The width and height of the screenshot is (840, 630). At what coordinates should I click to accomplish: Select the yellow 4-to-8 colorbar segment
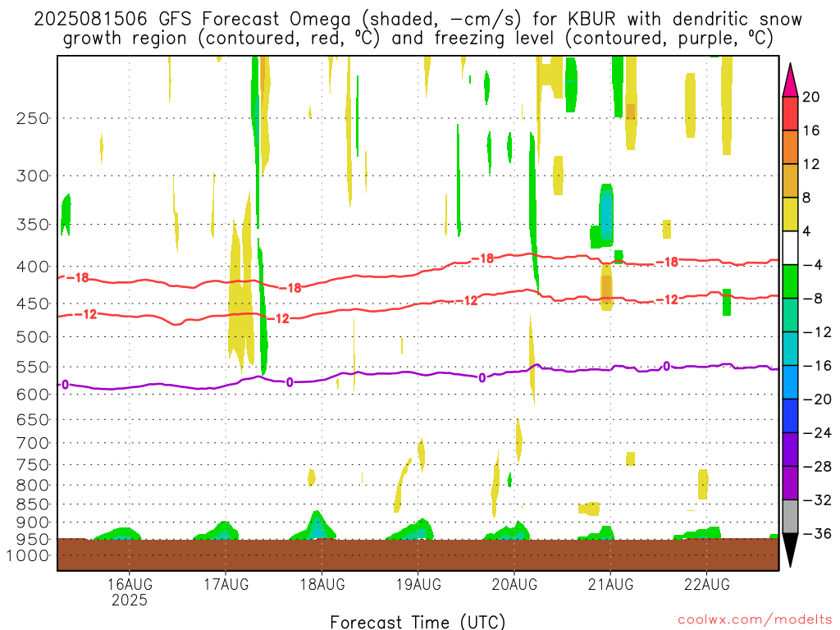coord(790,215)
